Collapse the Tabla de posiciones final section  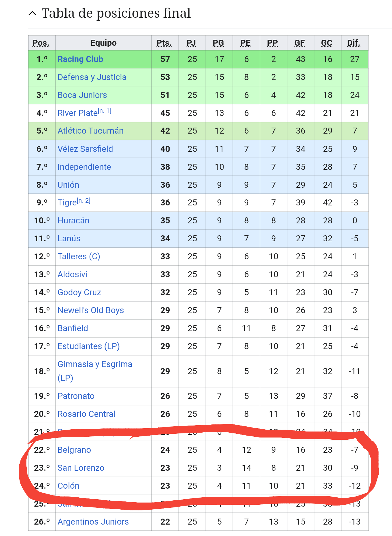click(x=32, y=13)
